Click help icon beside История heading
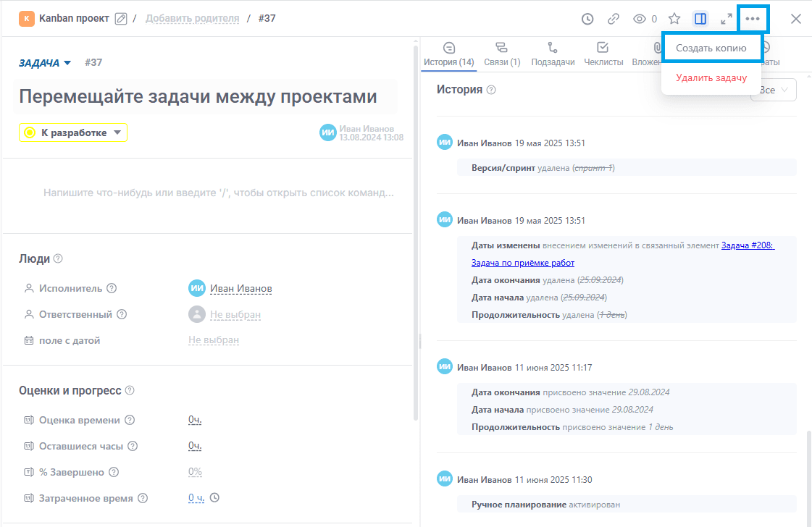 coord(491,90)
